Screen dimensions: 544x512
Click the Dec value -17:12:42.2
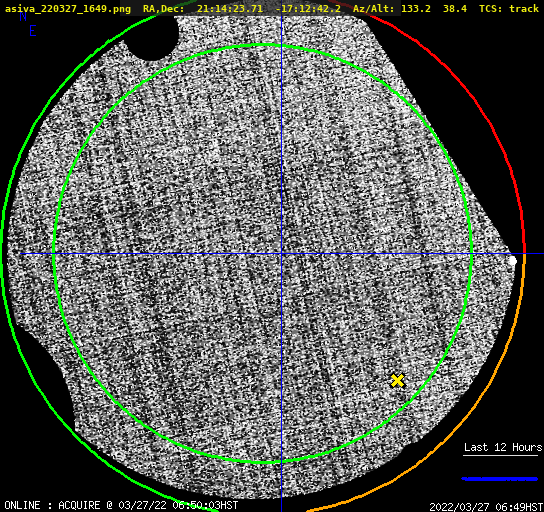pos(308,9)
